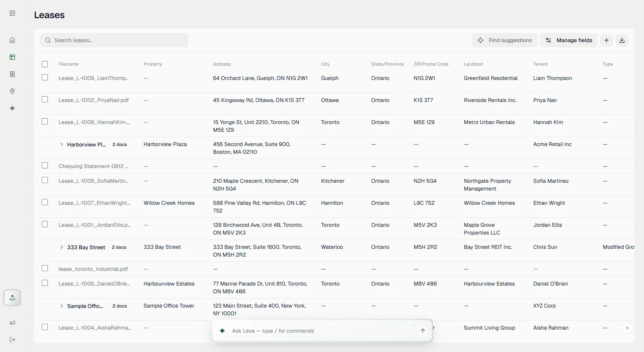Click the Summit Living Group landlord cell
The image size is (644, 352).
pos(489,328)
